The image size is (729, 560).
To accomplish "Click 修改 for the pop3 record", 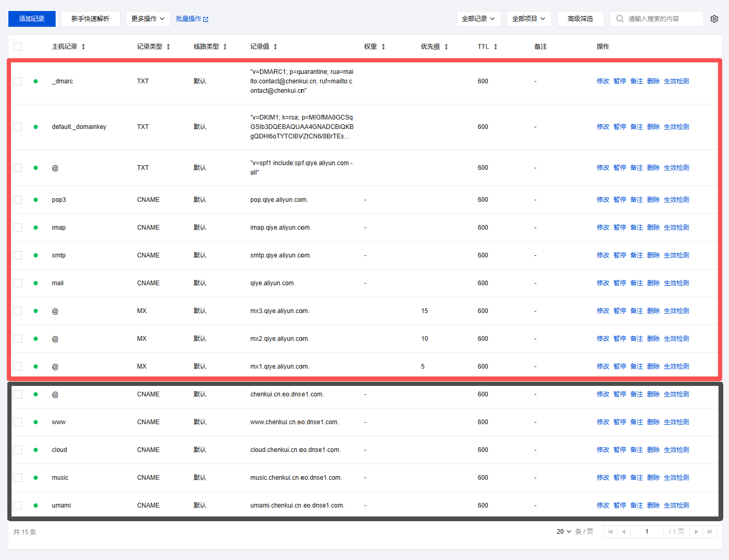I will coord(603,200).
